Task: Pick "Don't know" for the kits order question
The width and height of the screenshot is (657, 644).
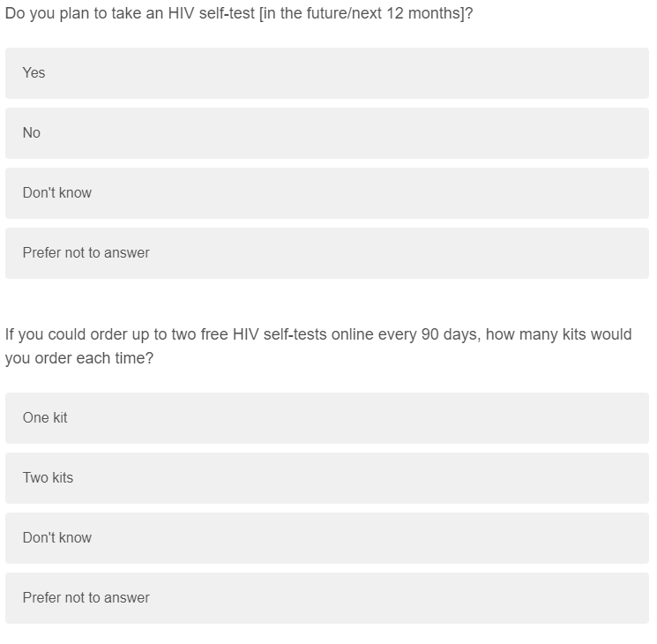Action: pyautogui.click(x=326, y=538)
